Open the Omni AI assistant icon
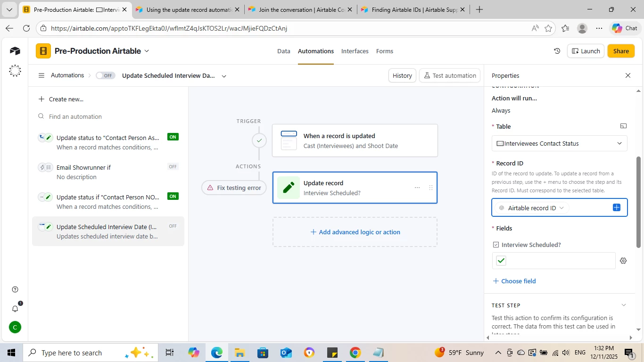Screen dimensions: 644x362 pos(15,71)
